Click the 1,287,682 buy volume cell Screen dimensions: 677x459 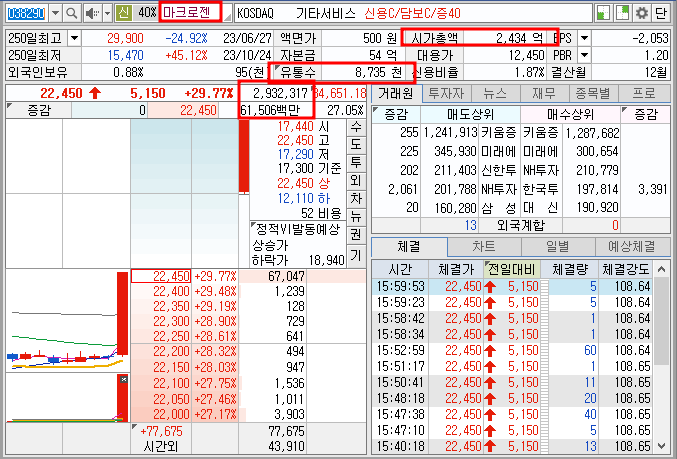pos(592,133)
